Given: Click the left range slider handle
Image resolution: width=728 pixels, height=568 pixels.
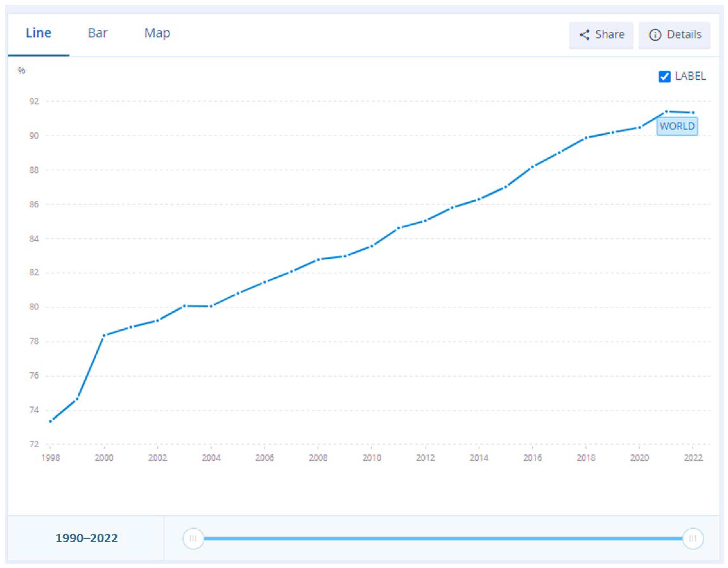Looking at the screenshot, I should tap(193, 538).
